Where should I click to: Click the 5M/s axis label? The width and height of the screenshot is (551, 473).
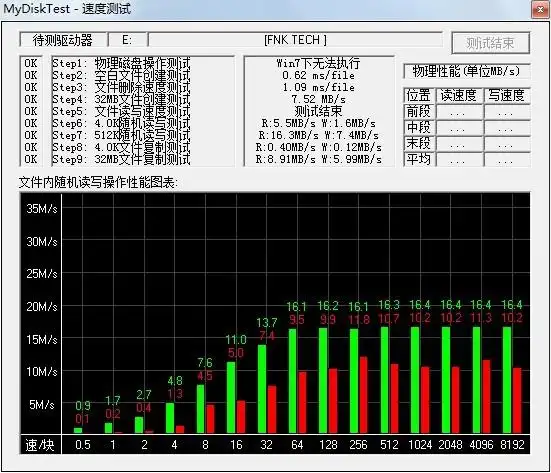click(42, 405)
